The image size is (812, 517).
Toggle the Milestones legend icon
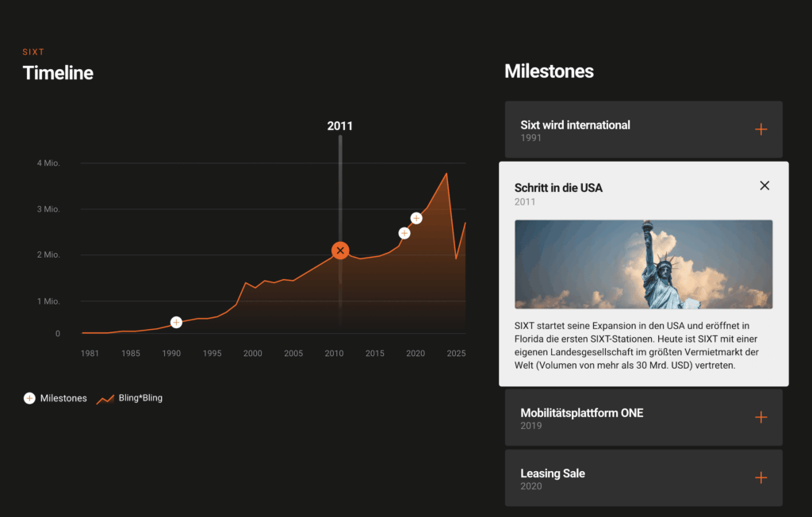pos(29,398)
